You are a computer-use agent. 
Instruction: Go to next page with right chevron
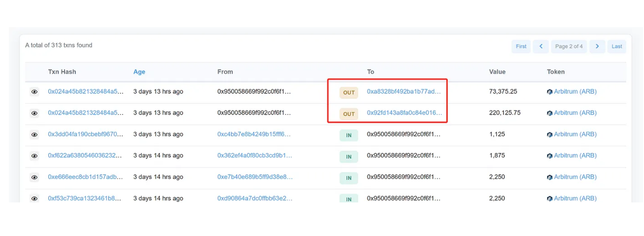pos(597,46)
